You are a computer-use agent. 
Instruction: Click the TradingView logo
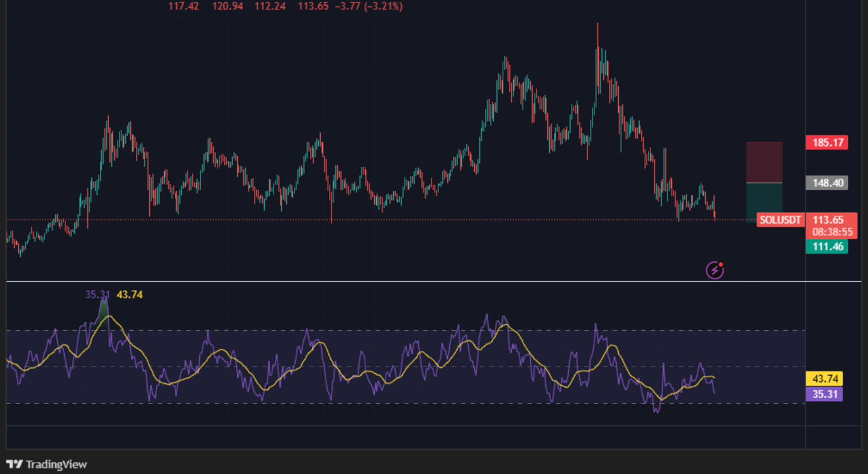47,465
